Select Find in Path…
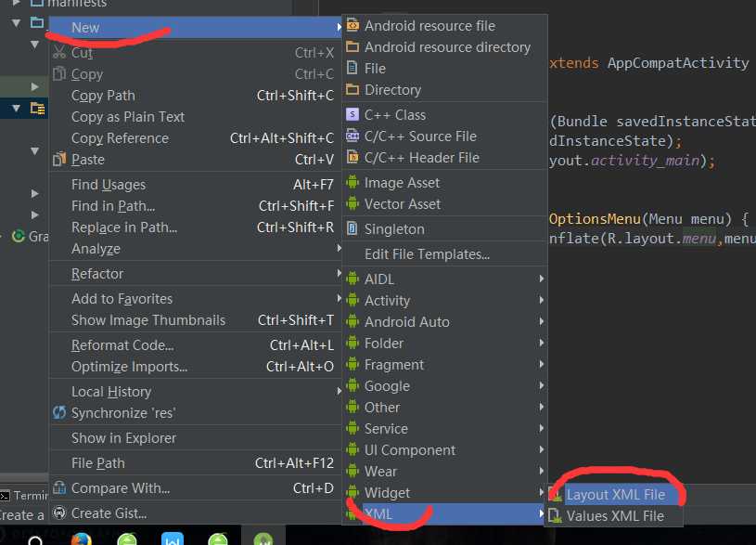756x545 pixels. pyautogui.click(x=196, y=206)
